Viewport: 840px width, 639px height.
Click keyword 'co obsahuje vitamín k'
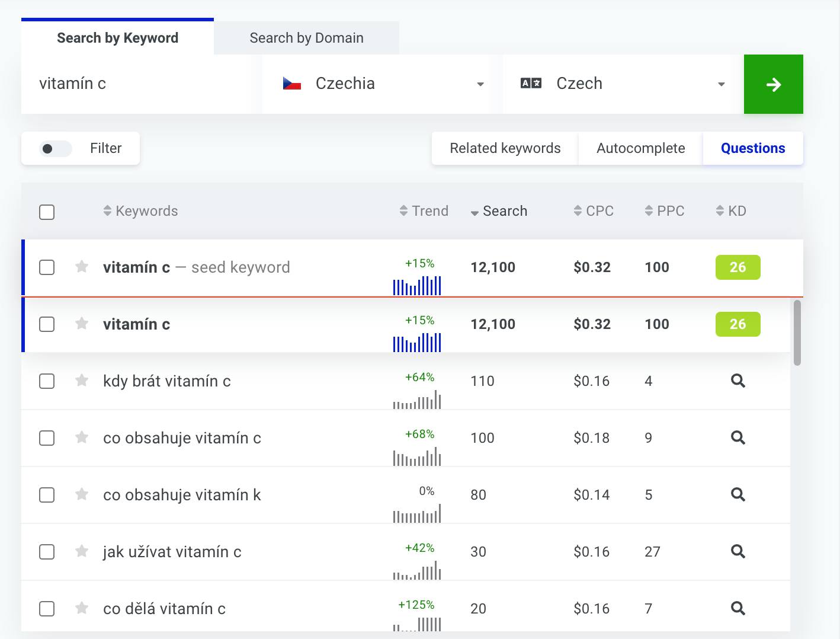point(182,495)
